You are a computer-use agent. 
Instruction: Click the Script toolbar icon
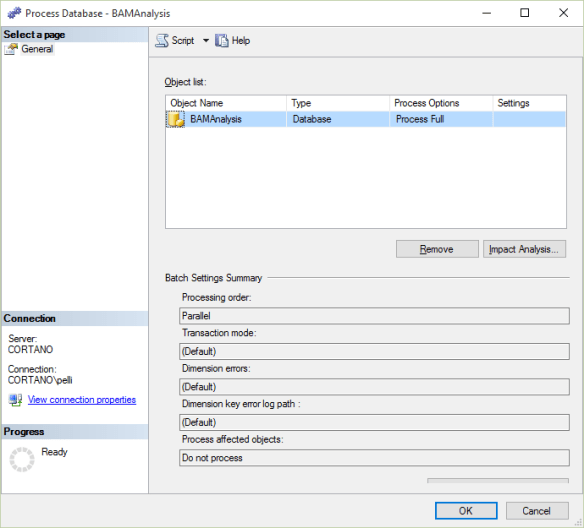pyautogui.click(x=162, y=40)
